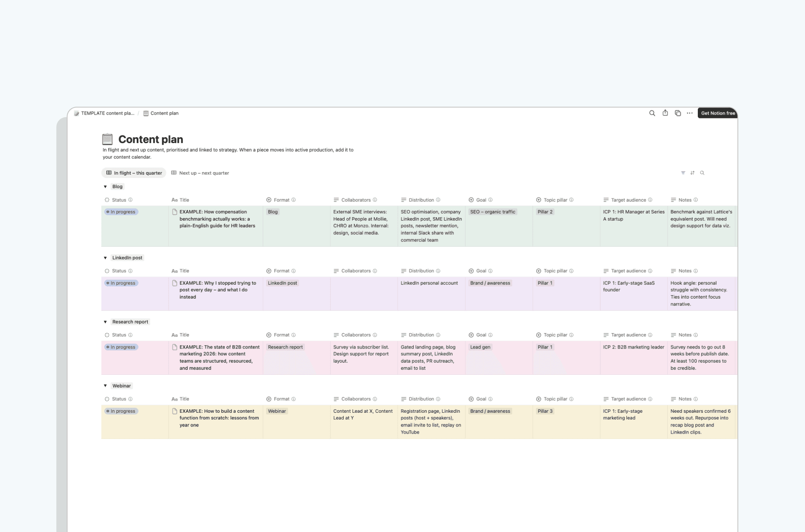Collapse the Research report group
Screen dimensions: 805x532
tap(105, 322)
